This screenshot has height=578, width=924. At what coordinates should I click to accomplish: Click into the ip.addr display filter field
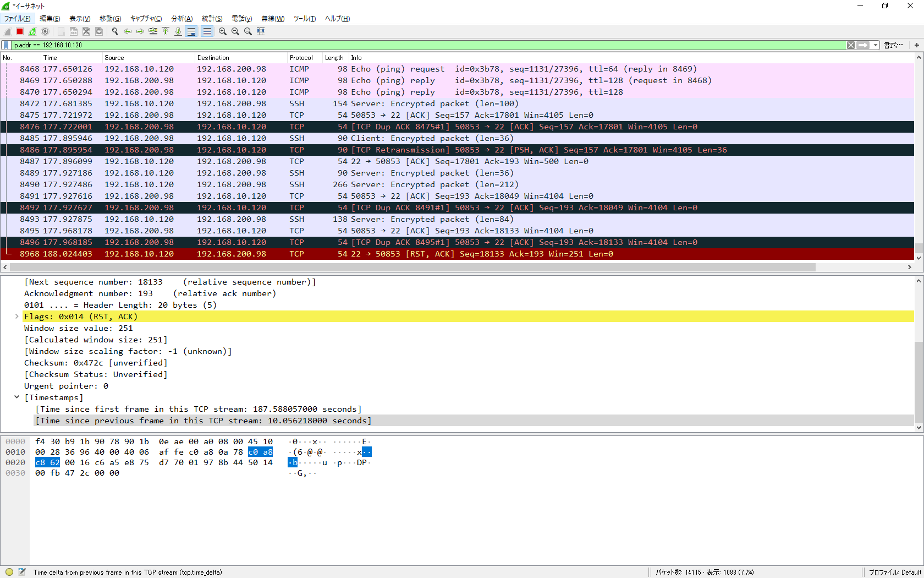coord(429,45)
